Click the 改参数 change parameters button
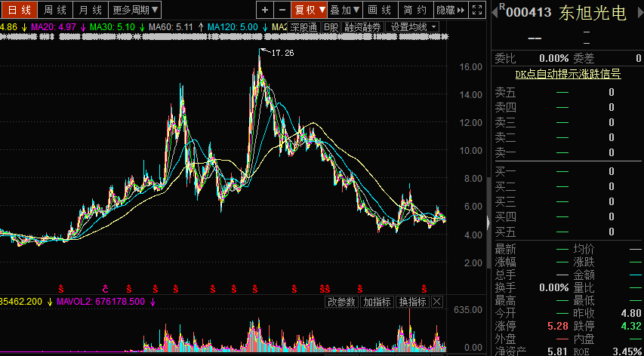 click(x=341, y=302)
